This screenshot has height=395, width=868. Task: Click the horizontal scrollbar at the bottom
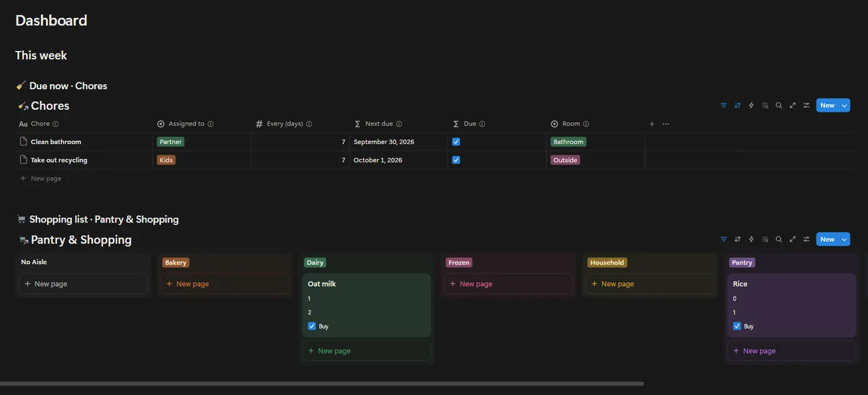click(x=322, y=384)
